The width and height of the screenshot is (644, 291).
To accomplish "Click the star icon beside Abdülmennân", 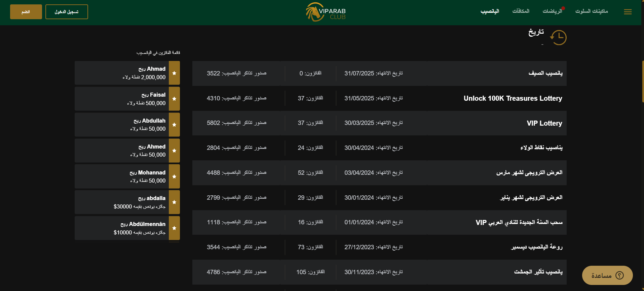I will 174,228.
